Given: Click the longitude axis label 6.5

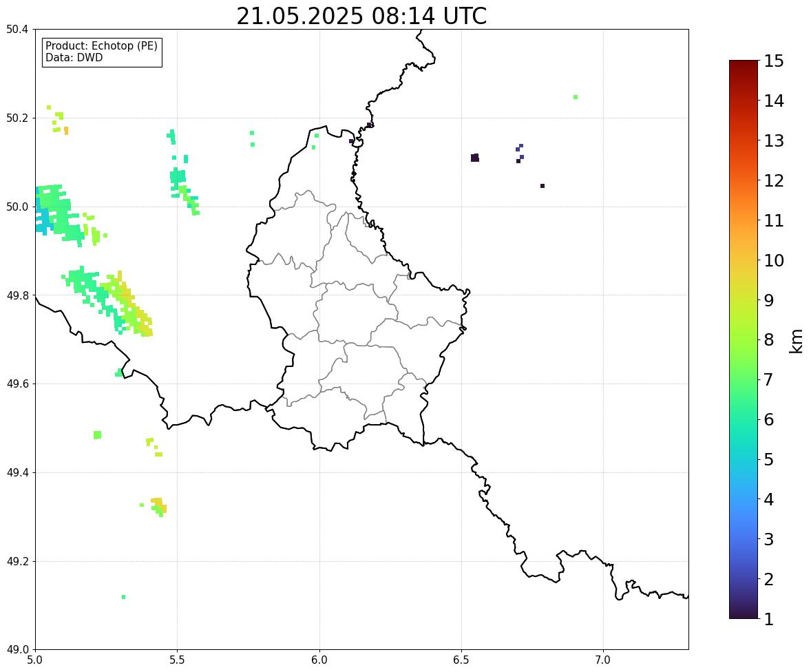Looking at the screenshot, I should point(461,660).
